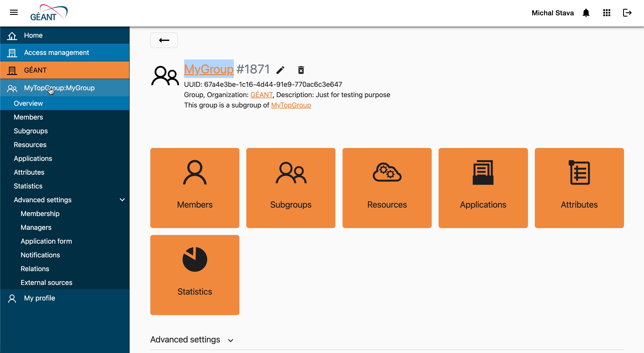Click Description: Just for testing purpose text
The width and height of the screenshot is (644, 353).
[333, 95]
